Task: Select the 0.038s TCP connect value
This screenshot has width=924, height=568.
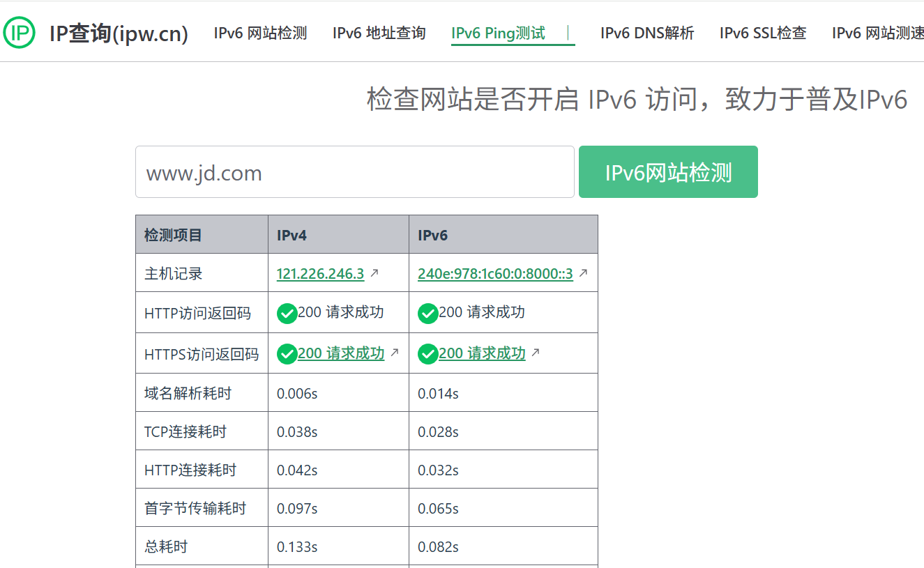Action: click(297, 432)
